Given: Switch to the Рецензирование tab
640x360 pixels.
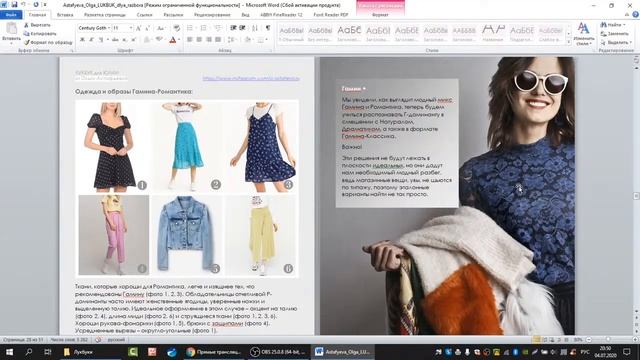Looking at the screenshot, I should point(212,15).
